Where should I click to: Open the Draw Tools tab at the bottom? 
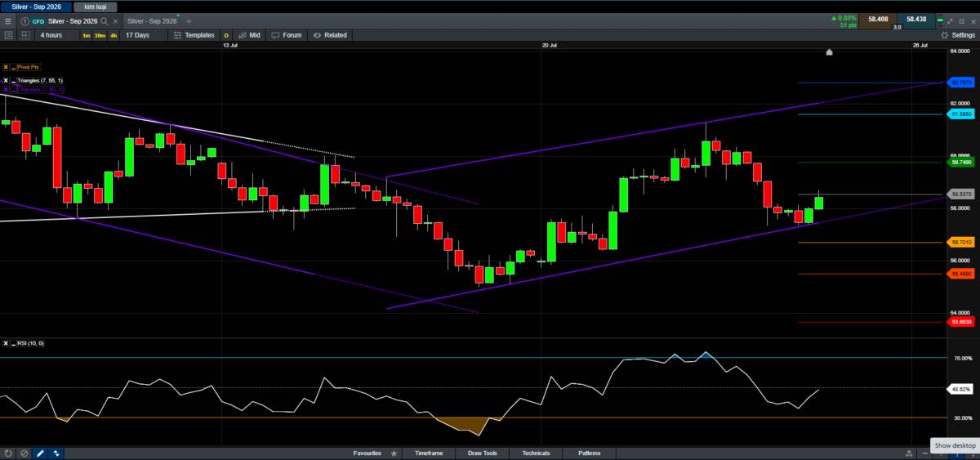(x=482, y=453)
